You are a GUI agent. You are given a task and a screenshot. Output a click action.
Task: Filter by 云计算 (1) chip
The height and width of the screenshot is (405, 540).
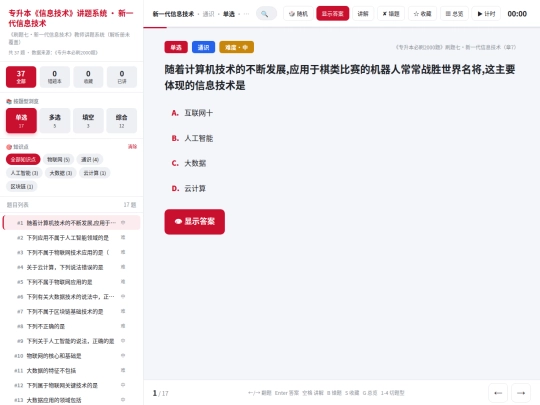[95, 173]
